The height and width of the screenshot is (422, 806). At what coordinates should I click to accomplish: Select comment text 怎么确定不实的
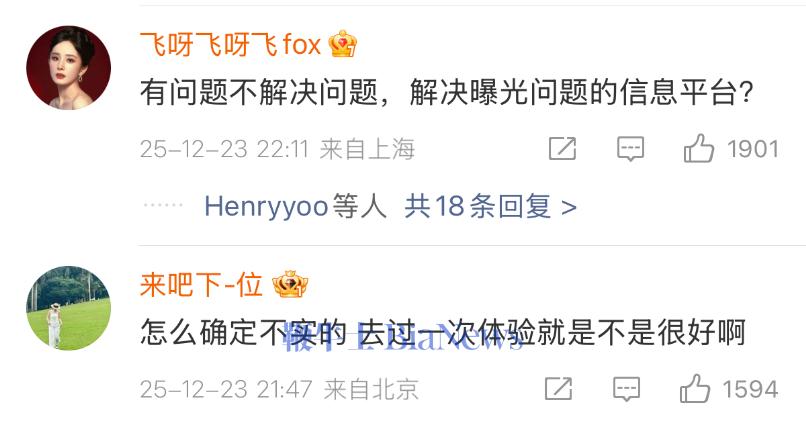[243, 332]
